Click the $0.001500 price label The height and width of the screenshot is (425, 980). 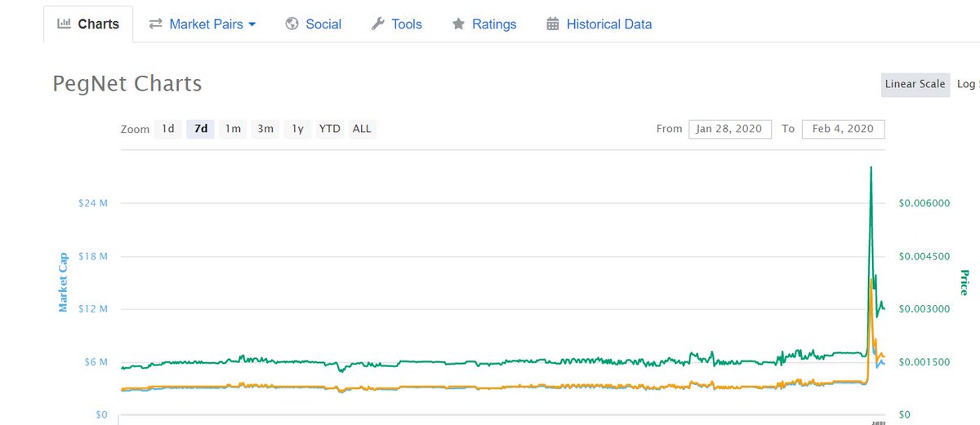[x=924, y=361]
